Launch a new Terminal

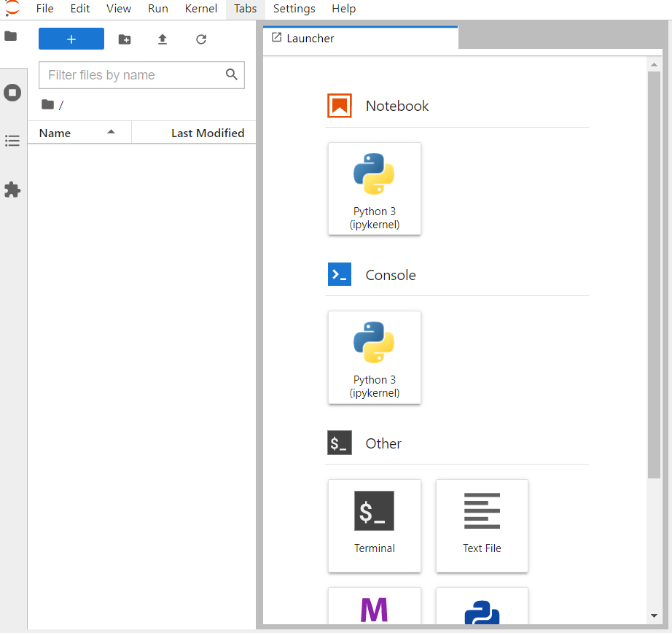(x=374, y=526)
